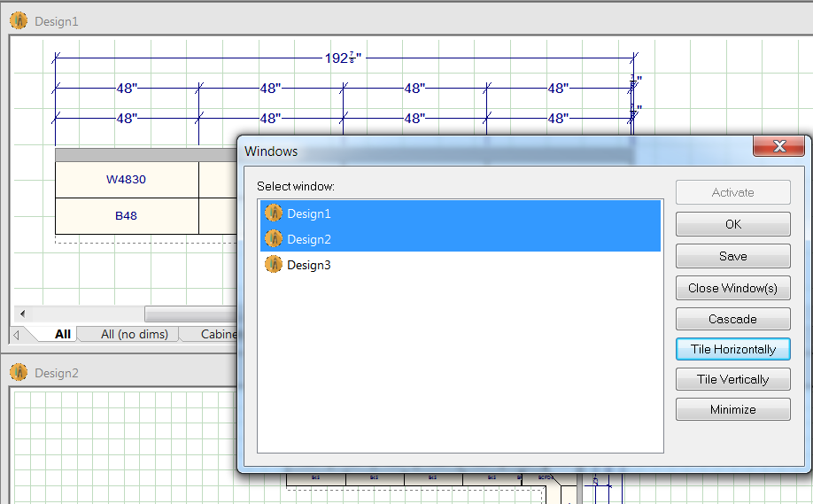The height and width of the screenshot is (504, 813).
Task: Click the tab scroll-left arrow in Design1
Action: [x=16, y=335]
